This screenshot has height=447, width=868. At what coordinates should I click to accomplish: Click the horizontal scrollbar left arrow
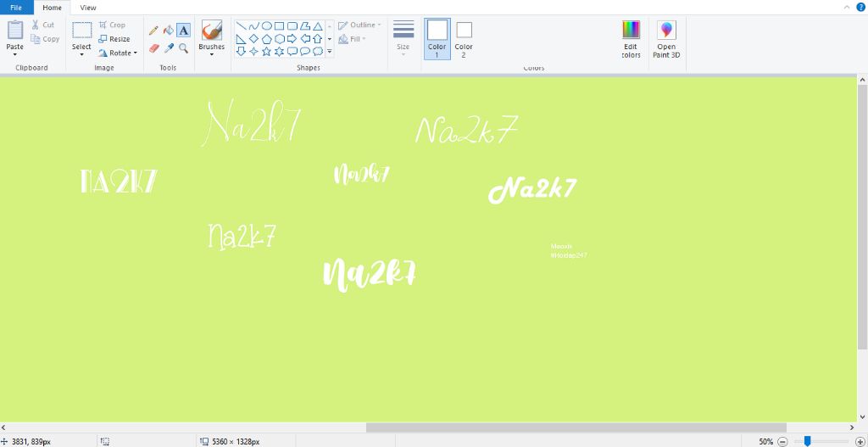pos(4,427)
